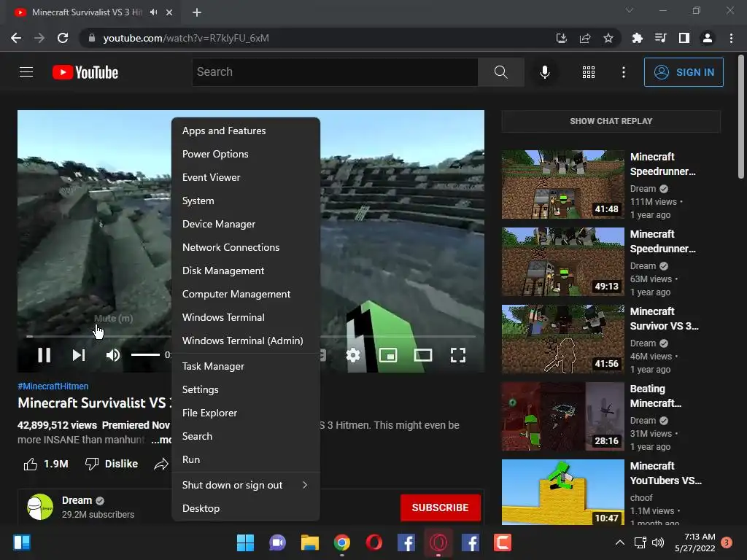Open the #MinecraftHitmen hashtag link
Image resolution: width=747 pixels, height=560 pixels.
tap(53, 386)
